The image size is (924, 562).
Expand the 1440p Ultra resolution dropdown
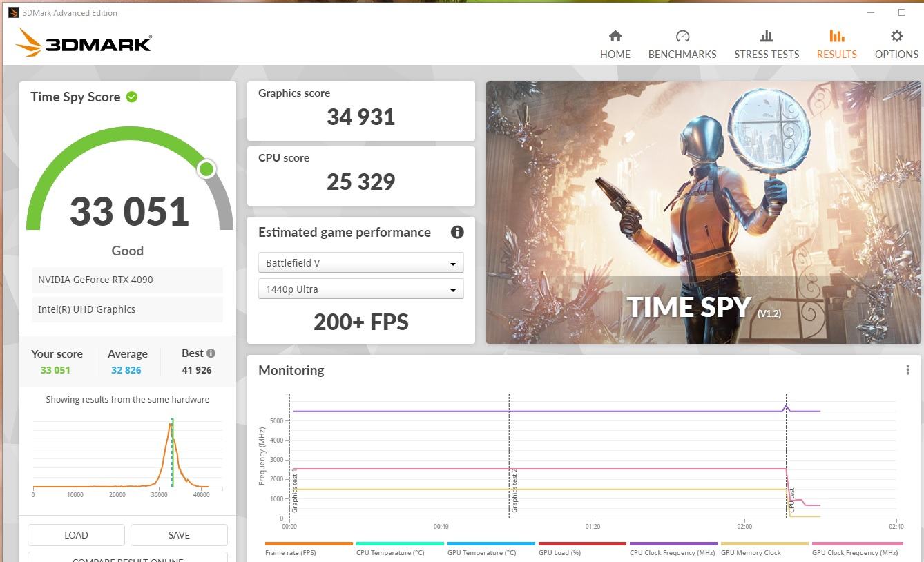click(x=360, y=289)
